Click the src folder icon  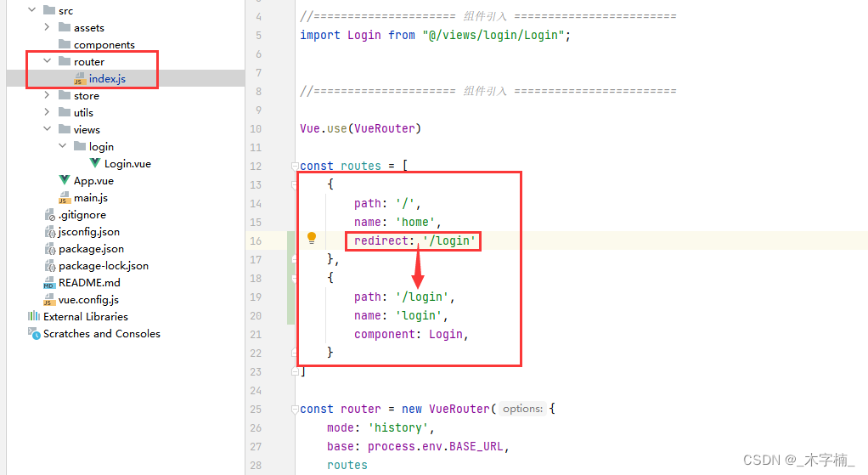click(49, 10)
